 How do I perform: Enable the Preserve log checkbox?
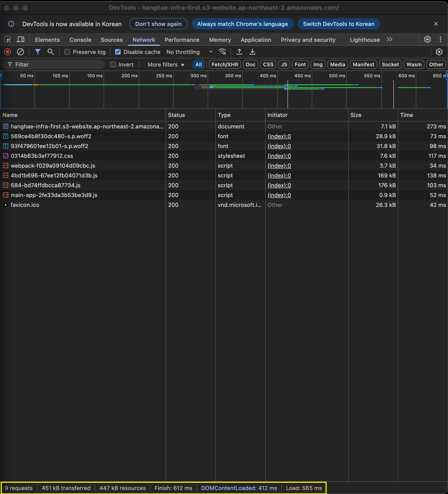(67, 52)
